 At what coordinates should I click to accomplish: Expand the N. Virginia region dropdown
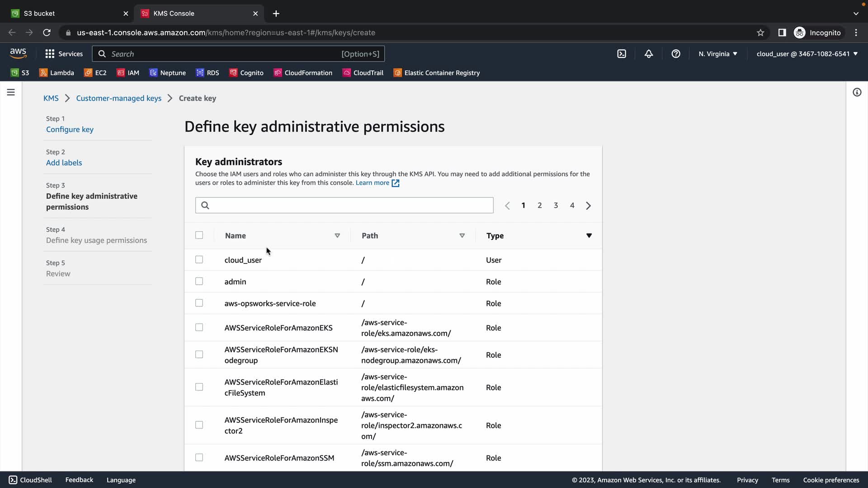tap(717, 54)
